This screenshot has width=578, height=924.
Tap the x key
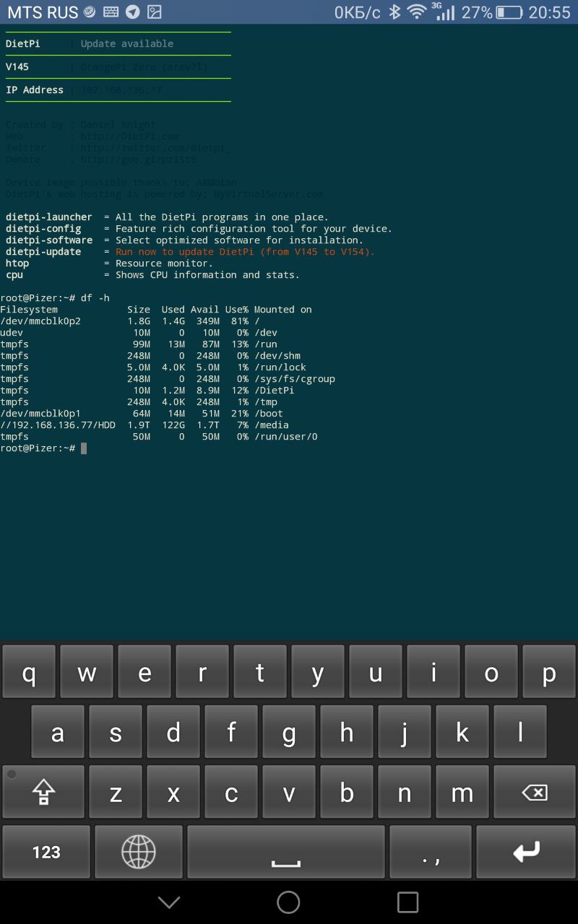(x=173, y=792)
